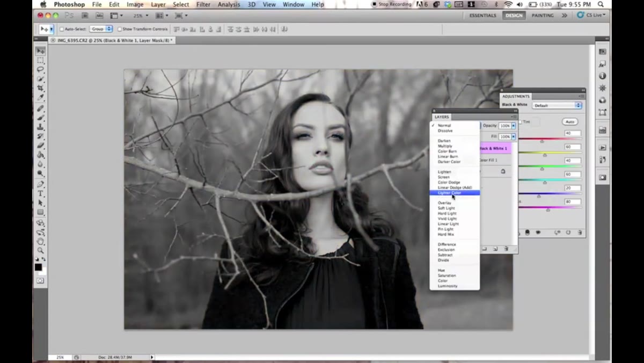Image resolution: width=644 pixels, height=363 pixels.
Task: Delete adjustment with Adjustments panel trash icon
Action: tap(580, 233)
